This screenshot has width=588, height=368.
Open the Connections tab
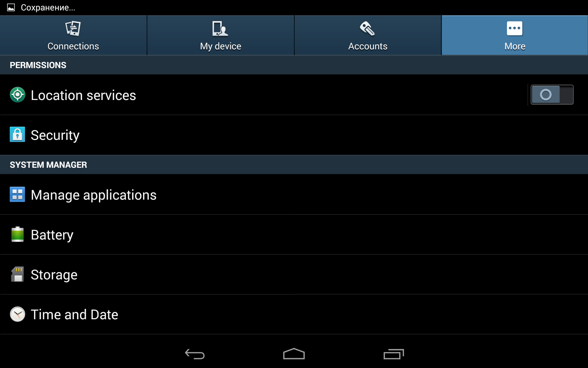[x=73, y=36]
